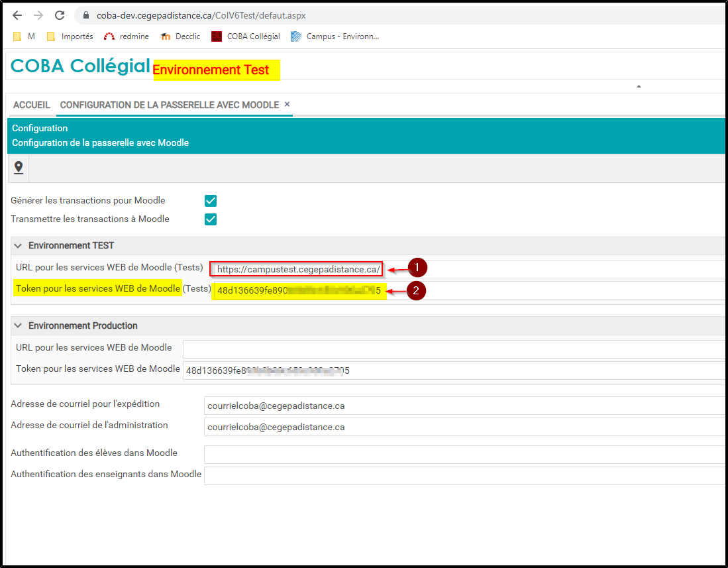The width and height of the screenshot is (728, 568).
Task: Uncheck Générer les transactions pour Moodle
Action: (x=211, y=201)
